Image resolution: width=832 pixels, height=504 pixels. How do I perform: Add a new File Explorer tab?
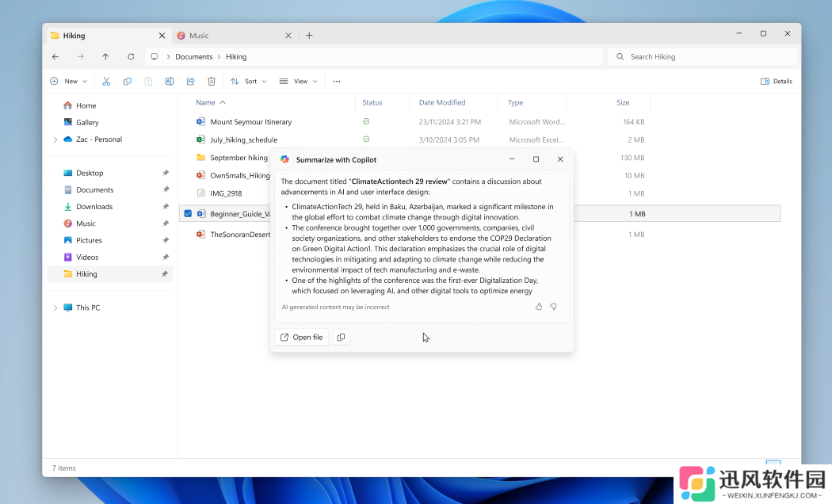[x=309, y=36]
